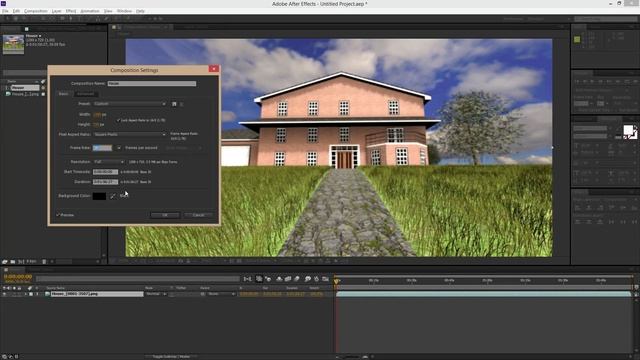
Task: Open the Graph Editor
Action: [325, 279]
